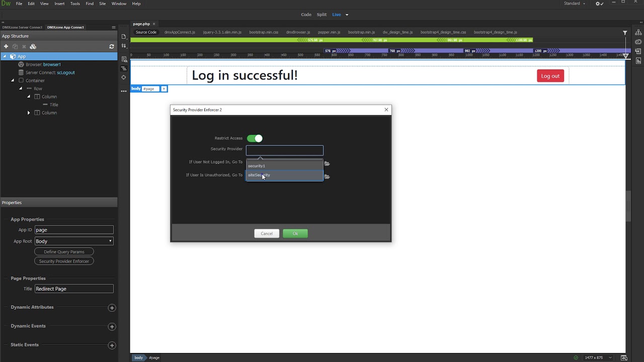The image size is (644, 362).
Task: Open the Files site-map panel icon on right
Action: (638, 33)
